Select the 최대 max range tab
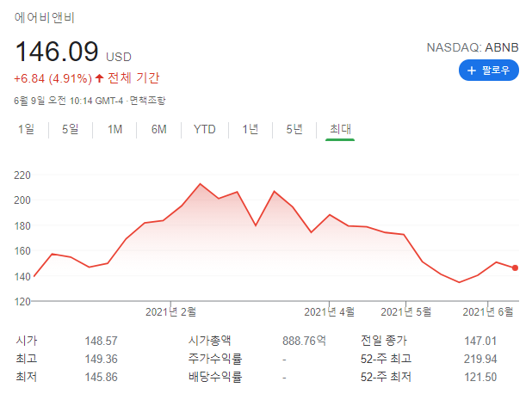 pyautogui.click(x=340, y=129)
